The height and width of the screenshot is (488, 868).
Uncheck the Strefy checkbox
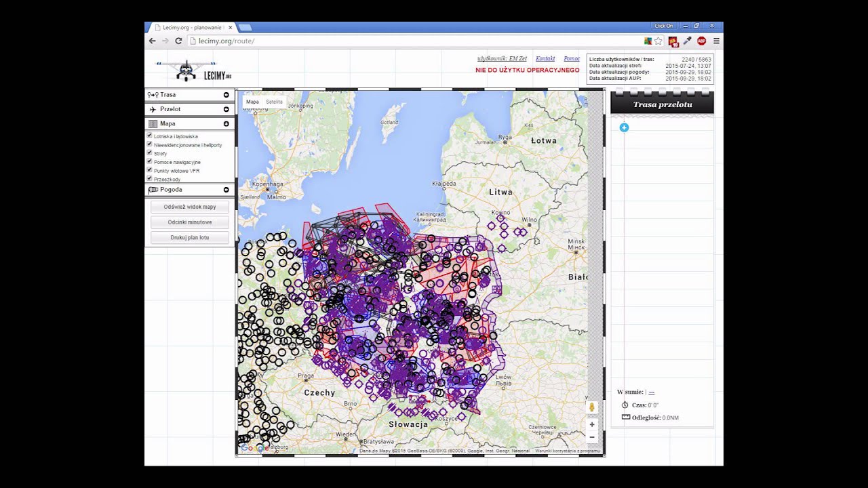coord(149,153)
